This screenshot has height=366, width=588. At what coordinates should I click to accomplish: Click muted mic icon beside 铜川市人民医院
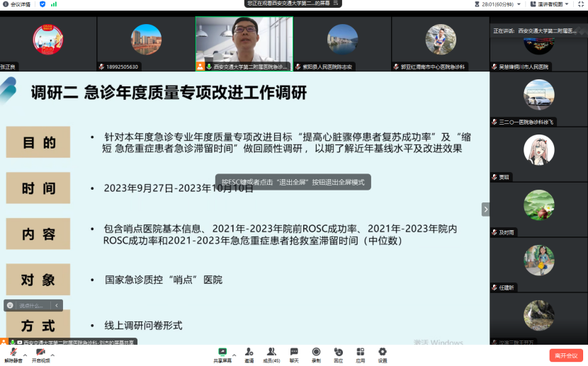494,67
